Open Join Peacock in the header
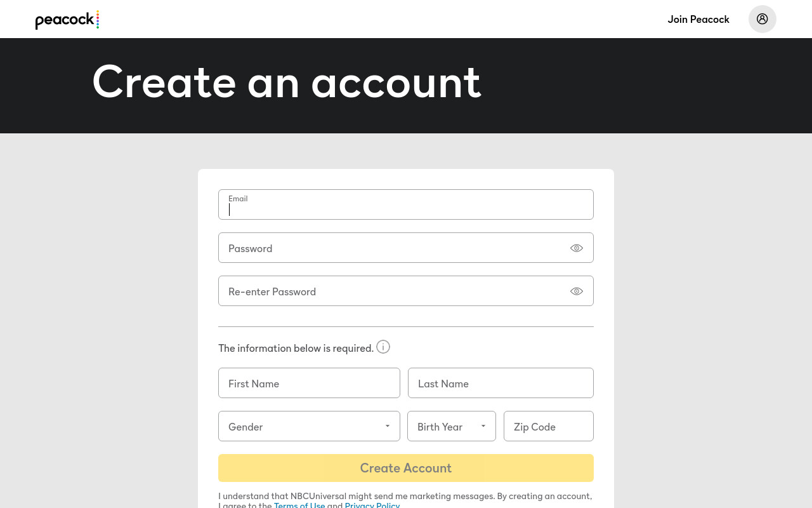 point(698,19)
